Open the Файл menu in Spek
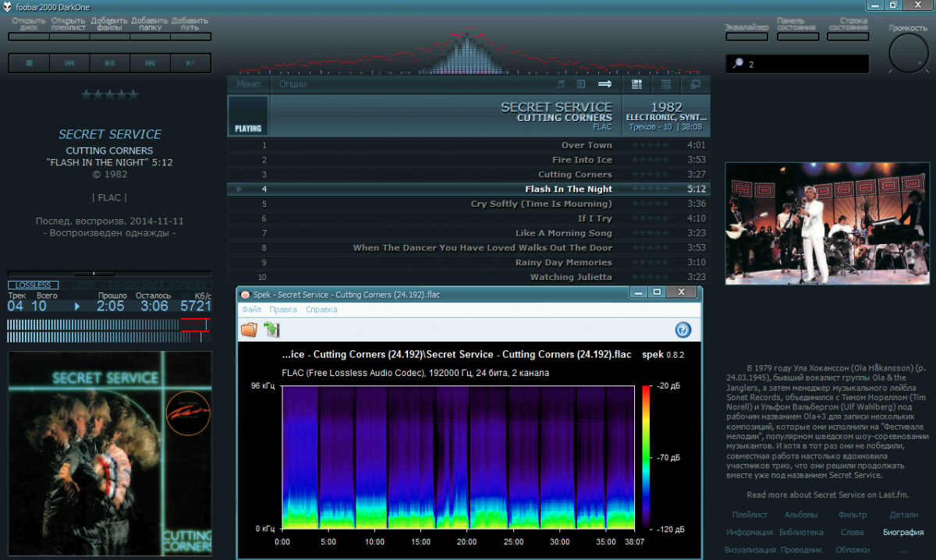Image resolution: width=936 pixels, height=560 pixels. pyautogui.click(x=251, y=310)
